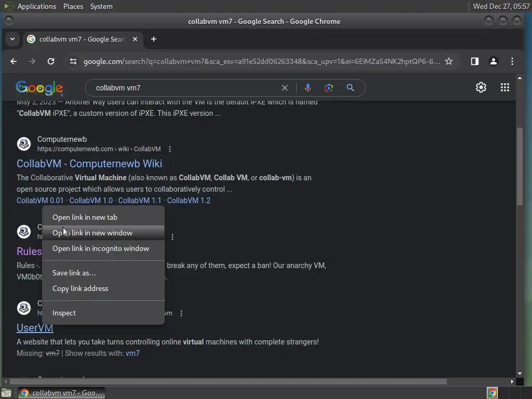This screenshot has height=399, width=532.
Task: Open the CollabVM 1.2 sitelink
Action: [189, 201]
